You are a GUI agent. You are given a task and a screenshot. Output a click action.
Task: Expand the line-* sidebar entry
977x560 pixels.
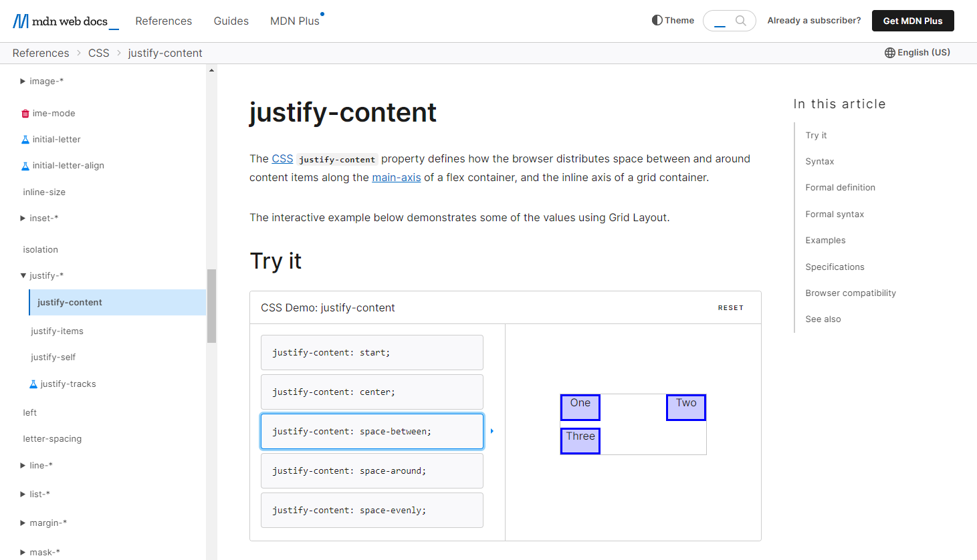pos(22,465)
